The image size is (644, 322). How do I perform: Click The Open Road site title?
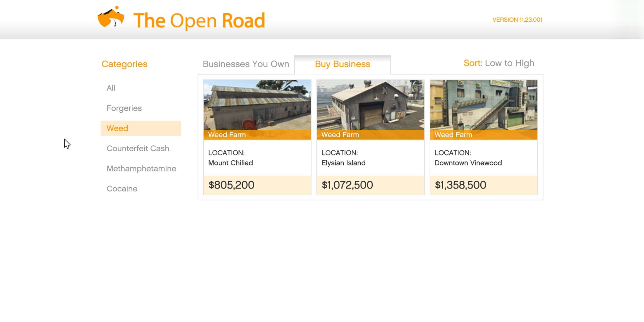199,20
